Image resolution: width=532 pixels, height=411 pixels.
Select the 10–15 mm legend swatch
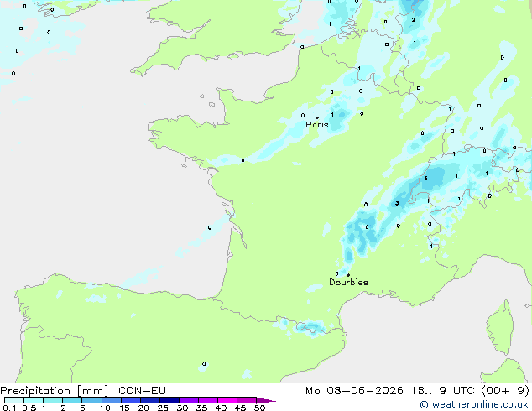click(112, 400)
